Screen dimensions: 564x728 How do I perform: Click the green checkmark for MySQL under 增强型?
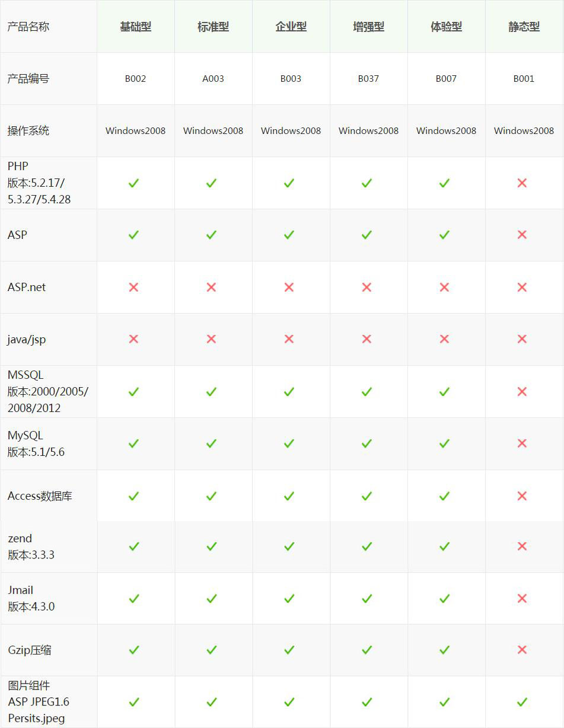367,443
